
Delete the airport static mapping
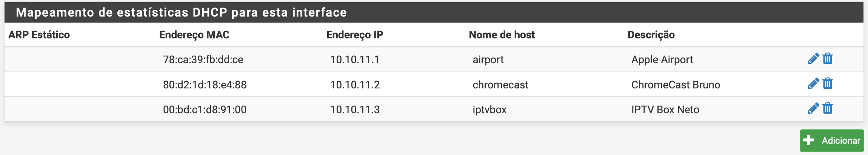(828, 59)
